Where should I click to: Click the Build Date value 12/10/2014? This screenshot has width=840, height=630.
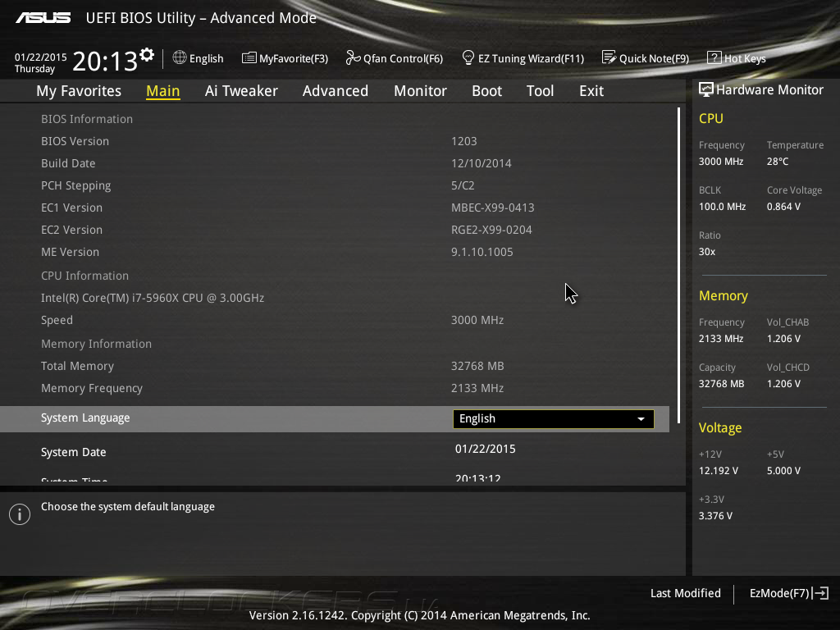pyautogui.click(x=481, y=163)
